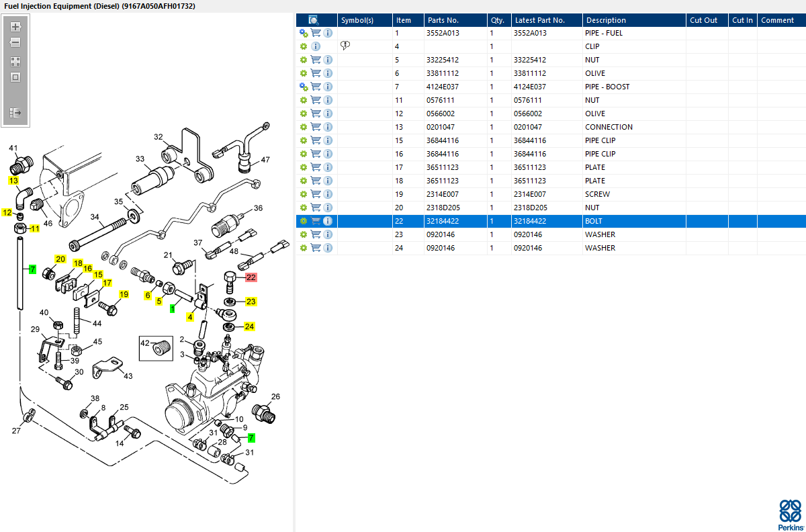Click the Comment column header
806x532 pixels.
pyautogui.click(x=781, y=20)
